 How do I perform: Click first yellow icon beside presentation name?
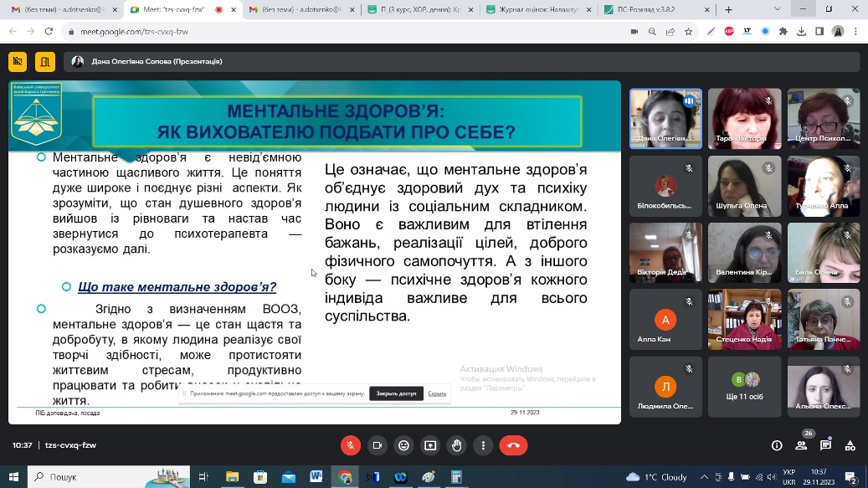pos(18,61)
